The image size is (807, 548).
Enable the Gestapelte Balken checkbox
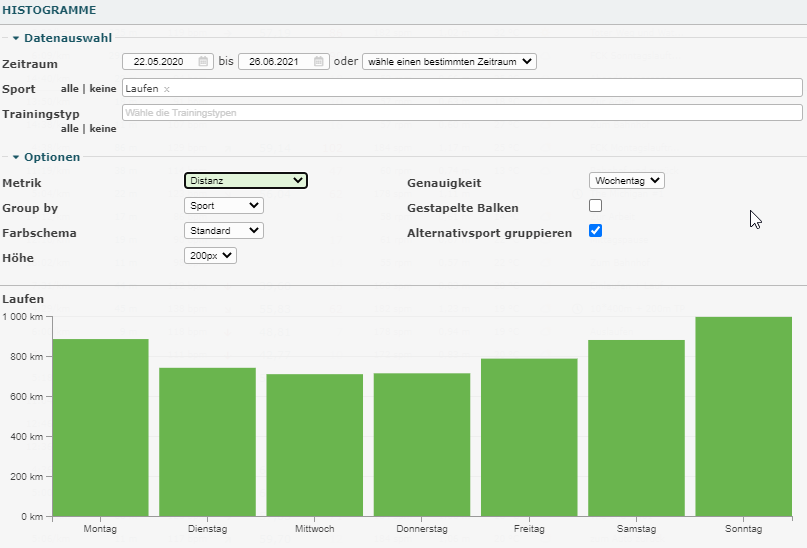point(596,206)
